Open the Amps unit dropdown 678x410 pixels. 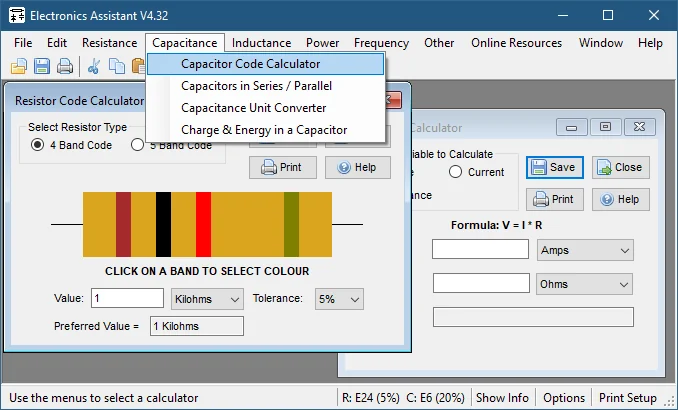[585, 250]
